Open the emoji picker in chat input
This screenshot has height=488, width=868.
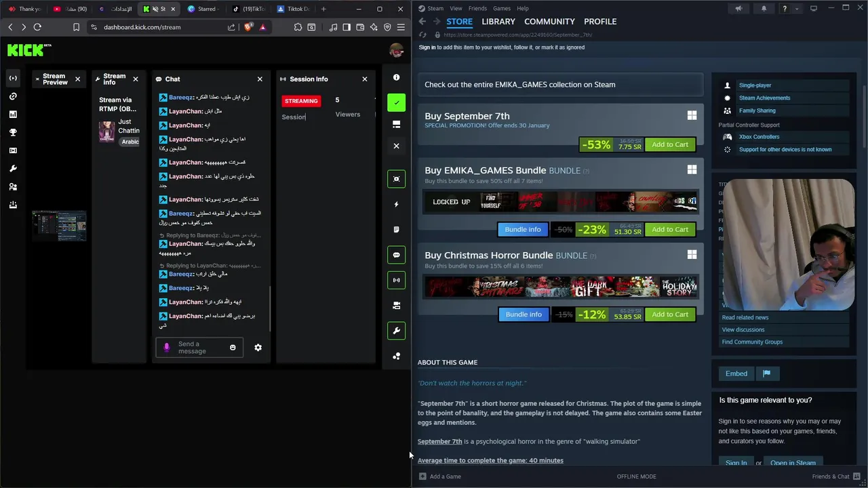(233, 348)
